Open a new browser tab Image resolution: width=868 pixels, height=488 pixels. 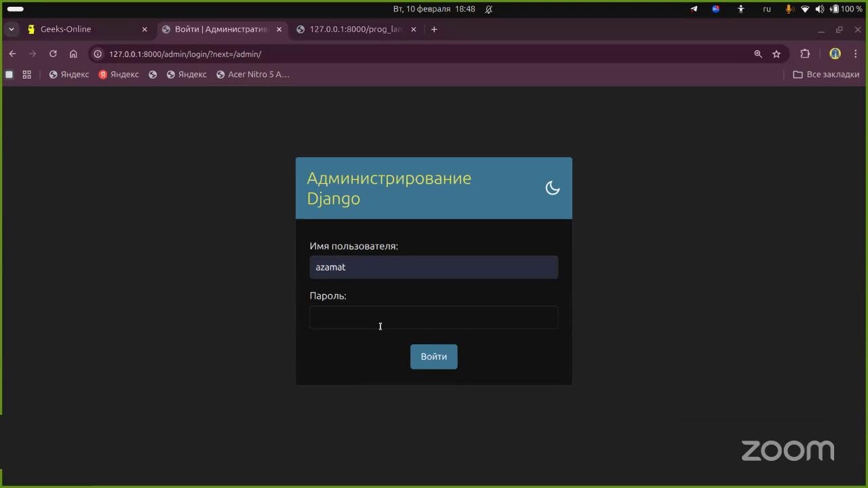[x=434, y=29]
